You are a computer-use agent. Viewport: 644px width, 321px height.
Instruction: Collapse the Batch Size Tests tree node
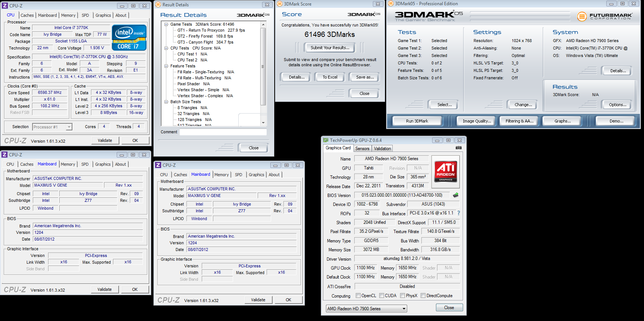(x=166, y=102)
